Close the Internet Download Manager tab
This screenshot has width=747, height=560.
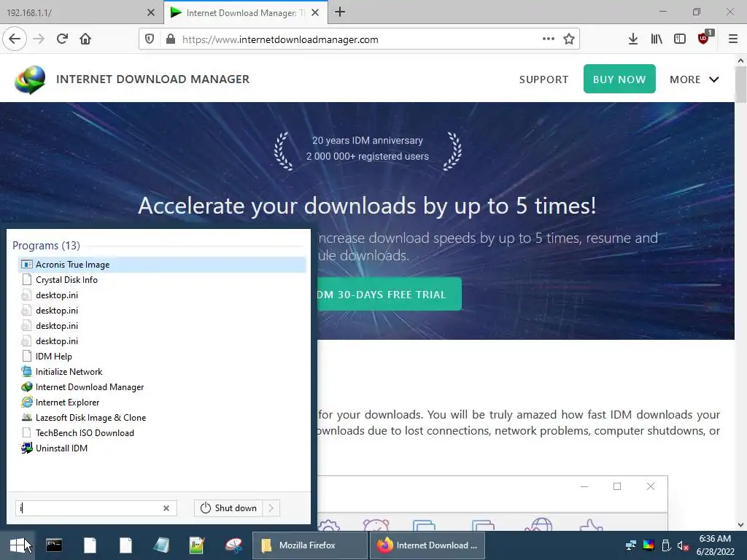tap(315, 13)
